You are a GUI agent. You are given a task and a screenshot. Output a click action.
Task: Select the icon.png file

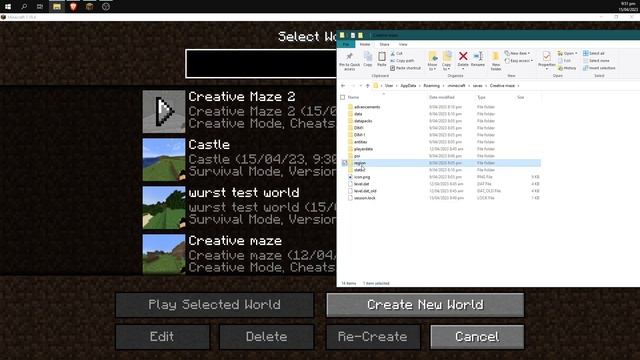(362, 177)
